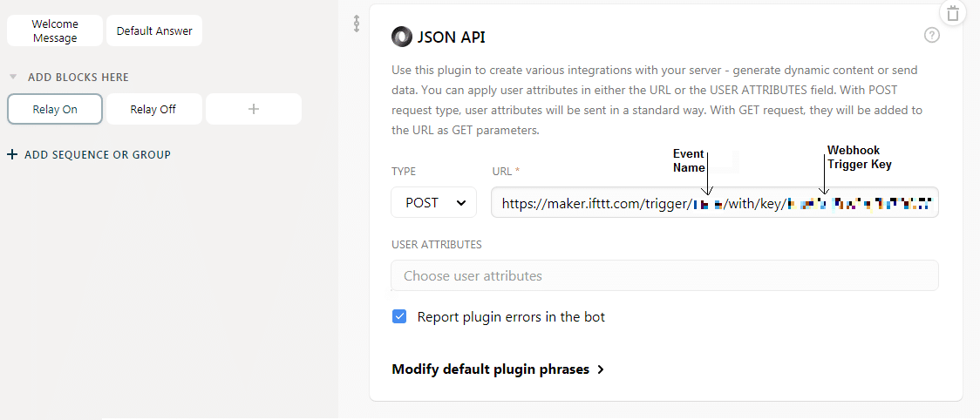Expand Modify default plugin phrases
This screenshot has width=980, height=420.
click(x=498, y=369)
